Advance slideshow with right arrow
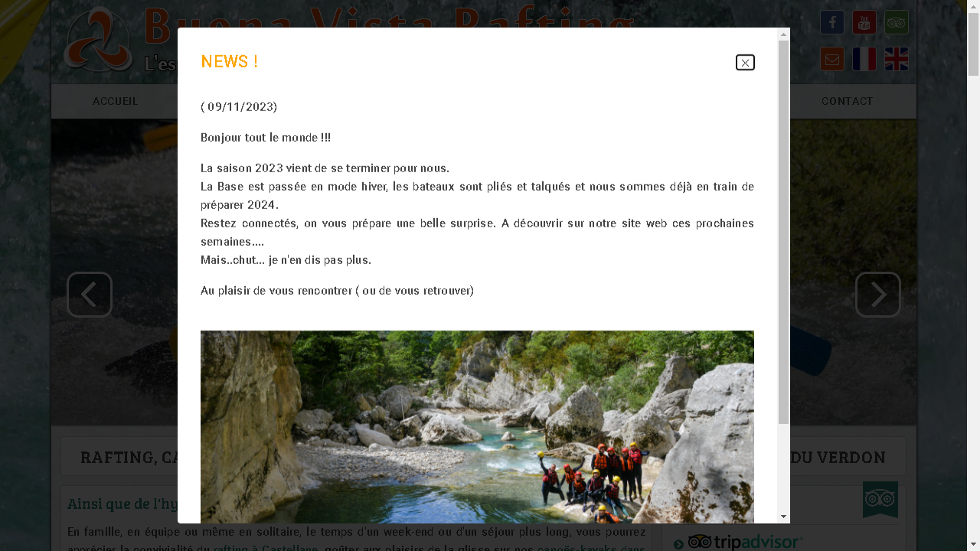Viewport: 980px width, 551px height. [878, 295]
